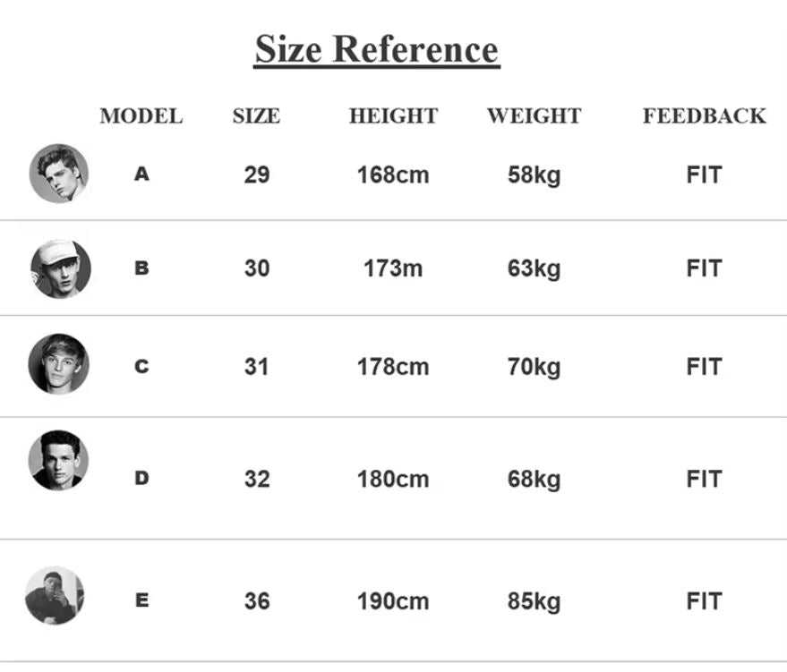Click the 173m height entry
This screenshot has width=787, height=672.
393,268
